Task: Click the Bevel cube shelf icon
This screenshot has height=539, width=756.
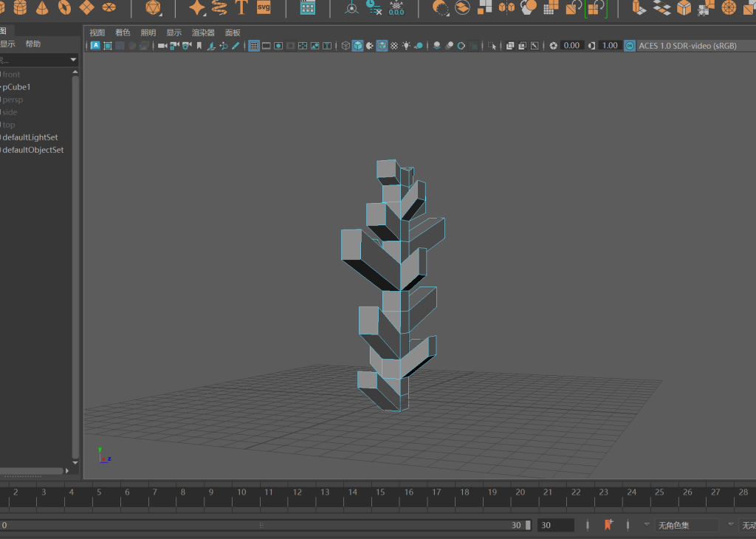Action: coord(684,7)
